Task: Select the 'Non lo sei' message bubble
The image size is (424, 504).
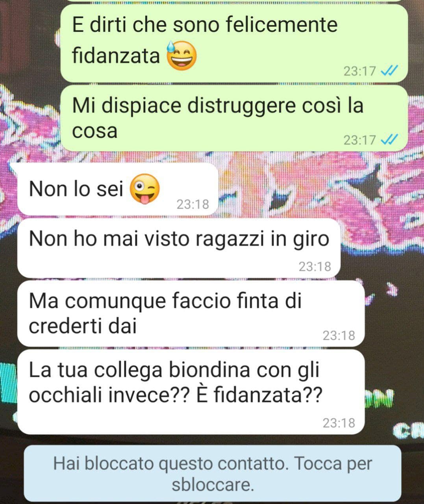Action: coord(117,189)
